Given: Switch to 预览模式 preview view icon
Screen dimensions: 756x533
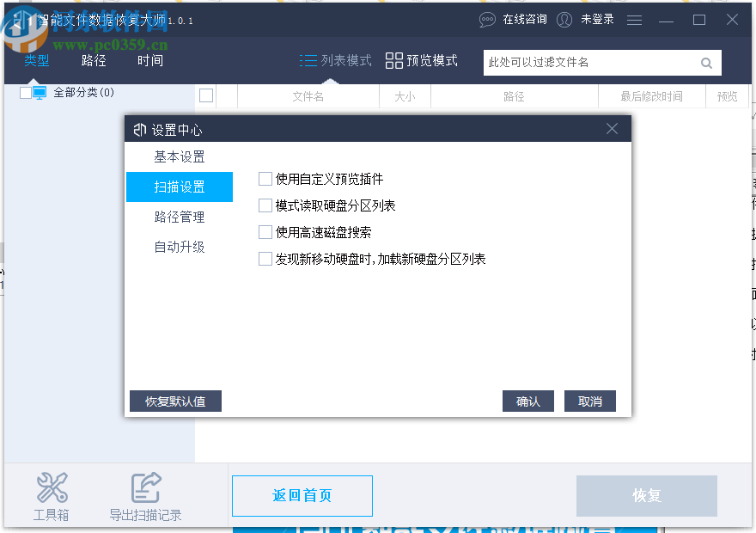Looking at the screenshot, I should pos(393,61).
